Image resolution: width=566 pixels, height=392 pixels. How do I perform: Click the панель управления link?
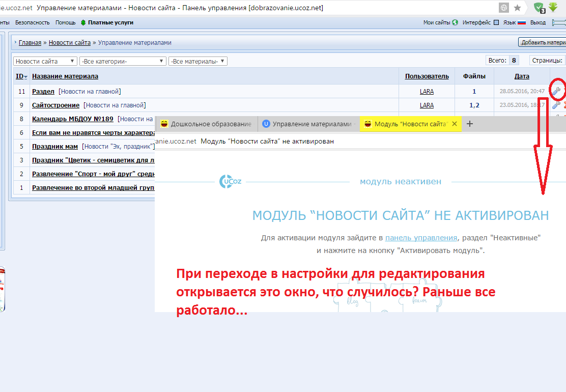pos(421,238)
